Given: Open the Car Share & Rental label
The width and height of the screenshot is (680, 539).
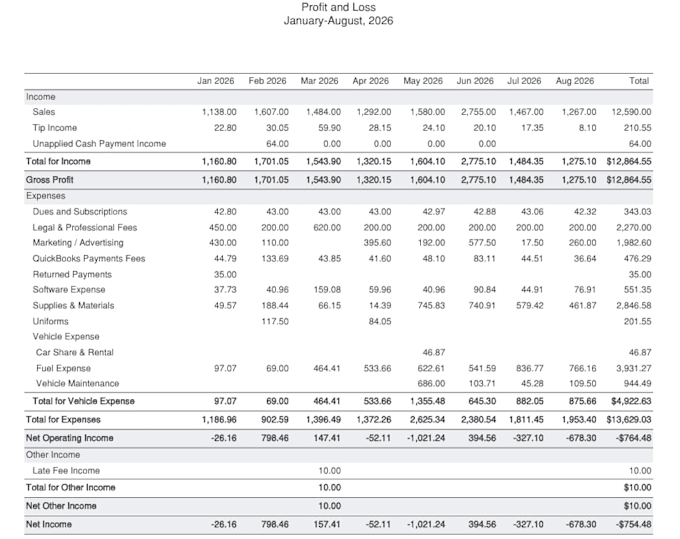Looking at the screenshot, I should (75, 353).
